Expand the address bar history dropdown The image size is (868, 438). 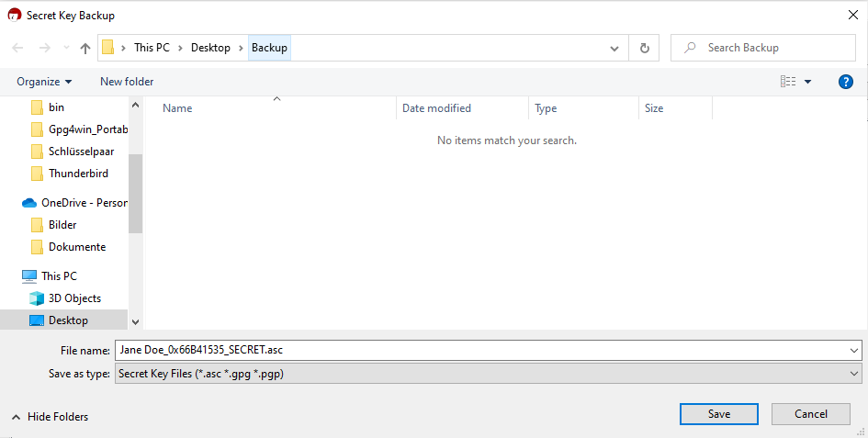tap(614, 48)
